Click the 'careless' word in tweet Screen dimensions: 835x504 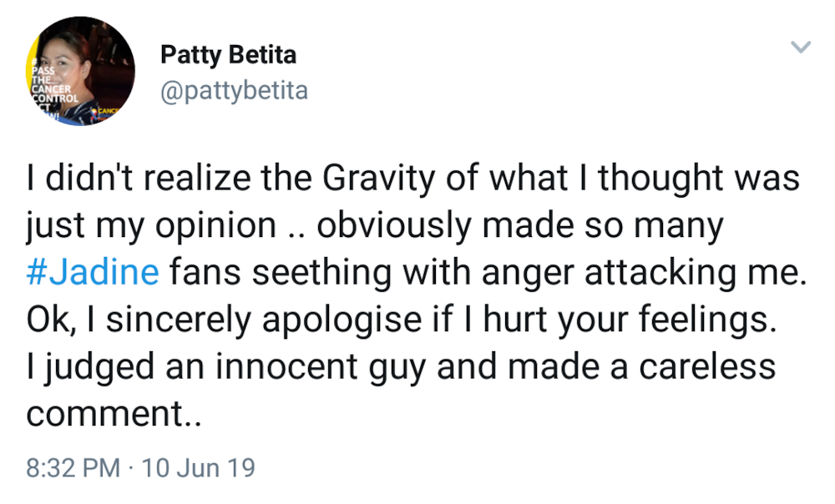tap(707, 366)
